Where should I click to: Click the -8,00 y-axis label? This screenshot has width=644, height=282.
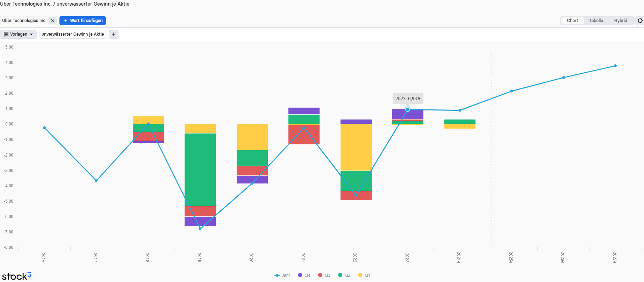click(8, 247)
